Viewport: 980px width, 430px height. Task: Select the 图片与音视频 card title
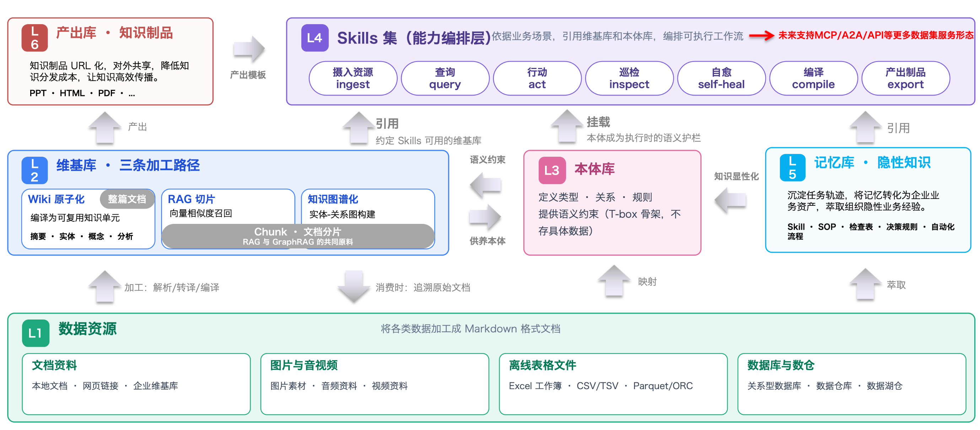303,365
